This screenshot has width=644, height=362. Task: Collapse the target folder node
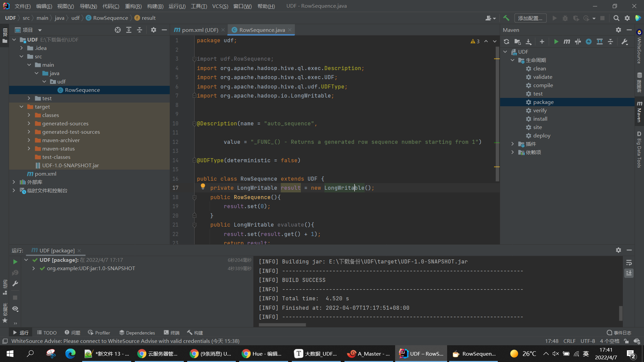click(x=21, y=107)
